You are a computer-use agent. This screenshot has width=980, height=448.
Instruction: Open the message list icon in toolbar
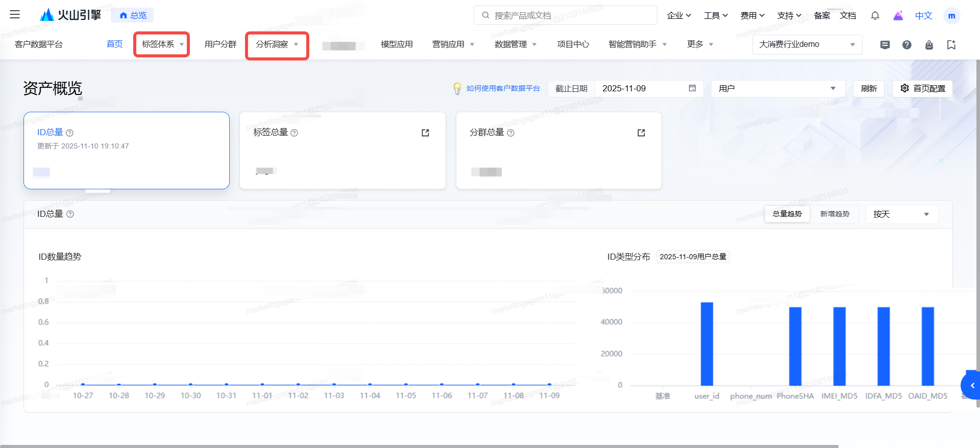click(885, 45)
